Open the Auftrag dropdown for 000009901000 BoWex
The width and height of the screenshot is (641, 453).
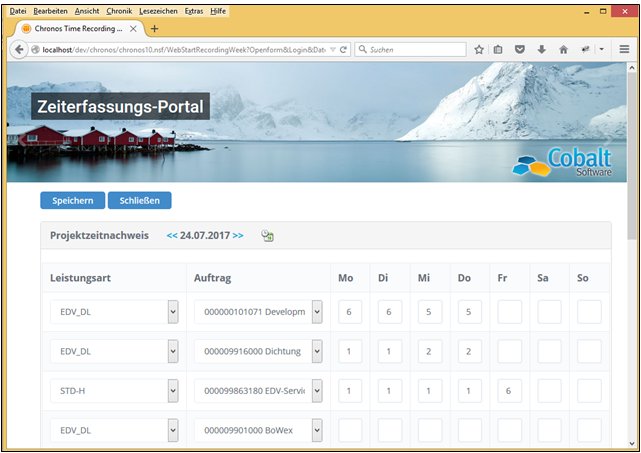(x=317, y=430)
